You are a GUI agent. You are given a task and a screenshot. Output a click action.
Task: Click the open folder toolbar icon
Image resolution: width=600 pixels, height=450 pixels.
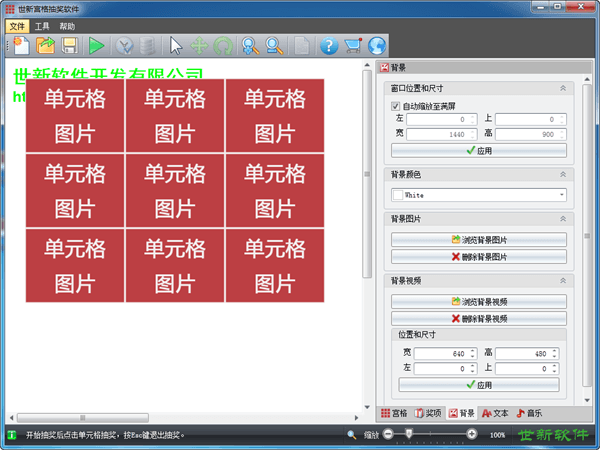(x=45, y=45)
